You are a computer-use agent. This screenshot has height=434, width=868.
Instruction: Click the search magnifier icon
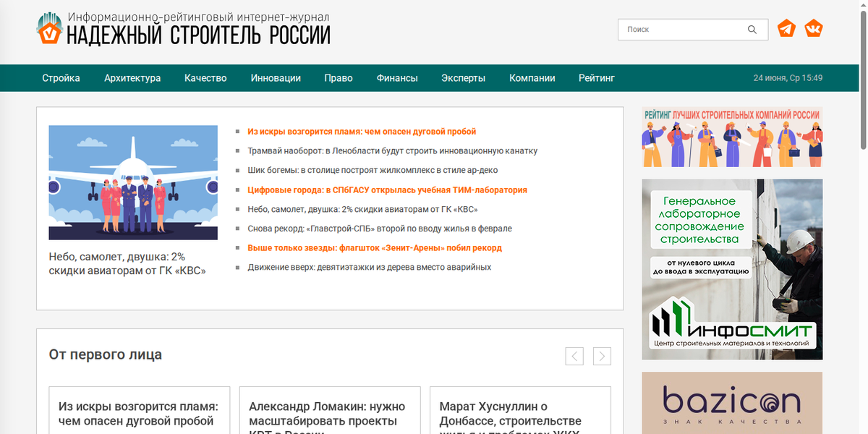coord(752,30)
